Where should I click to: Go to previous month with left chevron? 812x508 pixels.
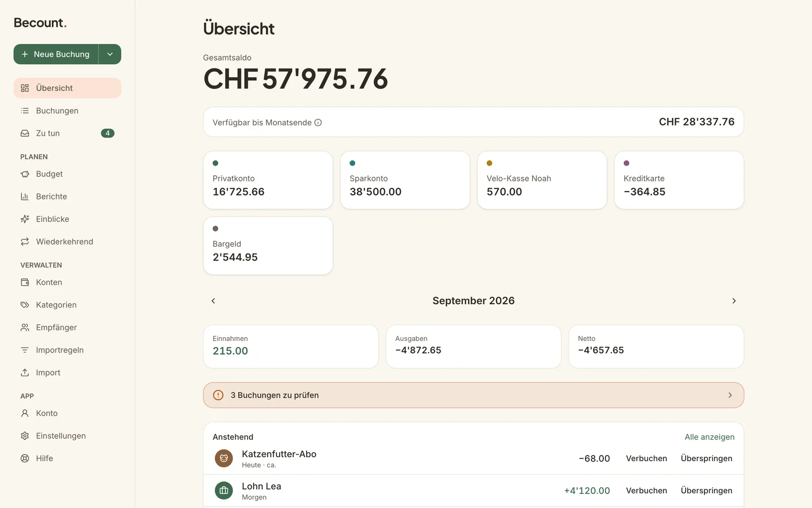click(213, 301)
